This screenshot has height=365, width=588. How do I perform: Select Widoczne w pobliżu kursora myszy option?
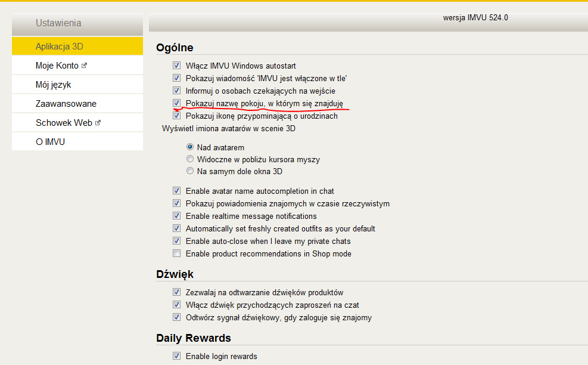point(190,159)
